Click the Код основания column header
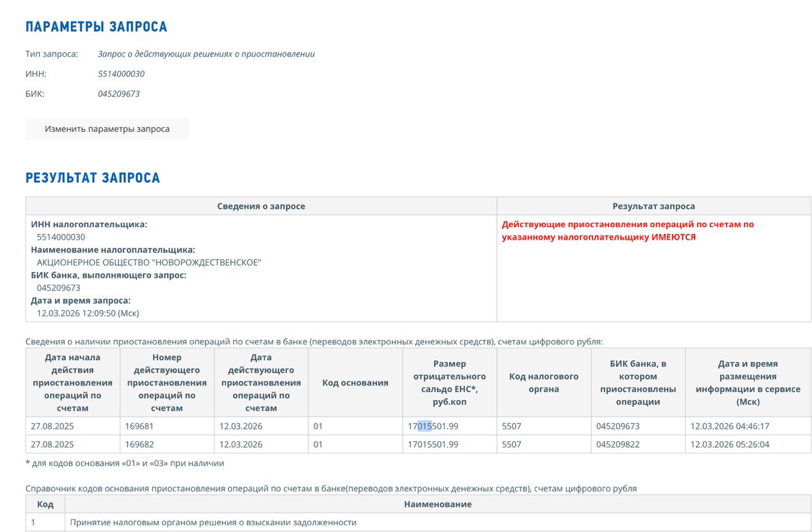 click(x=355, y=382)
